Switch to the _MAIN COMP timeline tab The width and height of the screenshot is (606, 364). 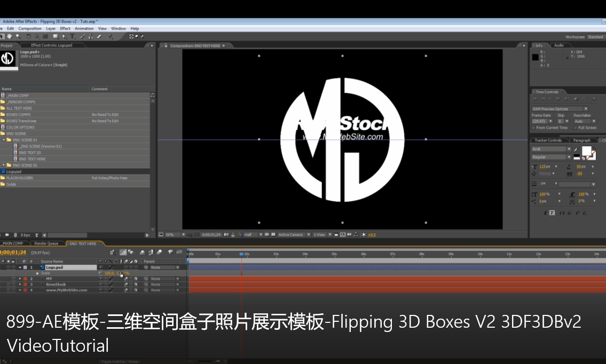13,243
